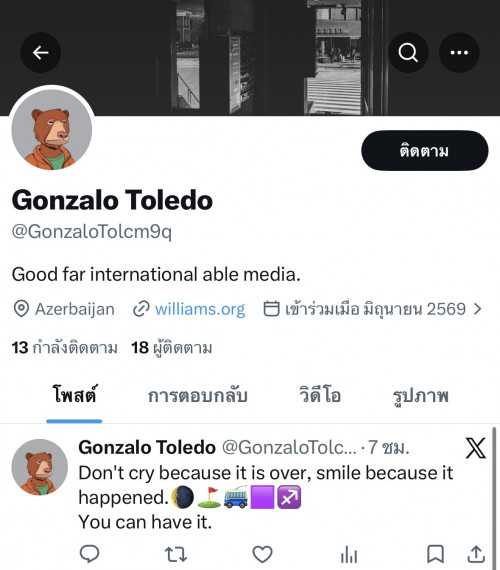View the 18 ผู้ติดตาม followers list
Screen dimensions: 500x570
point(172,348)
